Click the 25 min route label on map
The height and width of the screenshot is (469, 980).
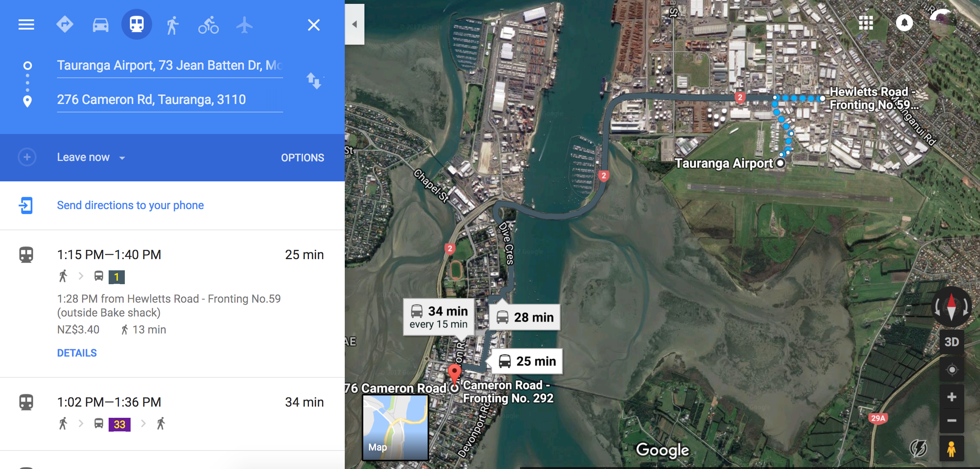527,361
